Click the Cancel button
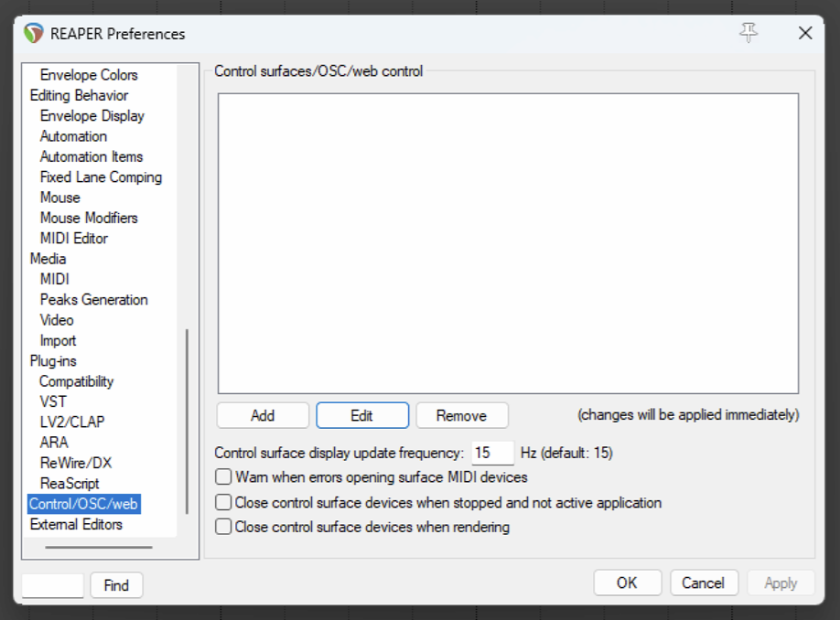Image resolution: width=840 pixels, height=620 pixels. tap(704, 583)
